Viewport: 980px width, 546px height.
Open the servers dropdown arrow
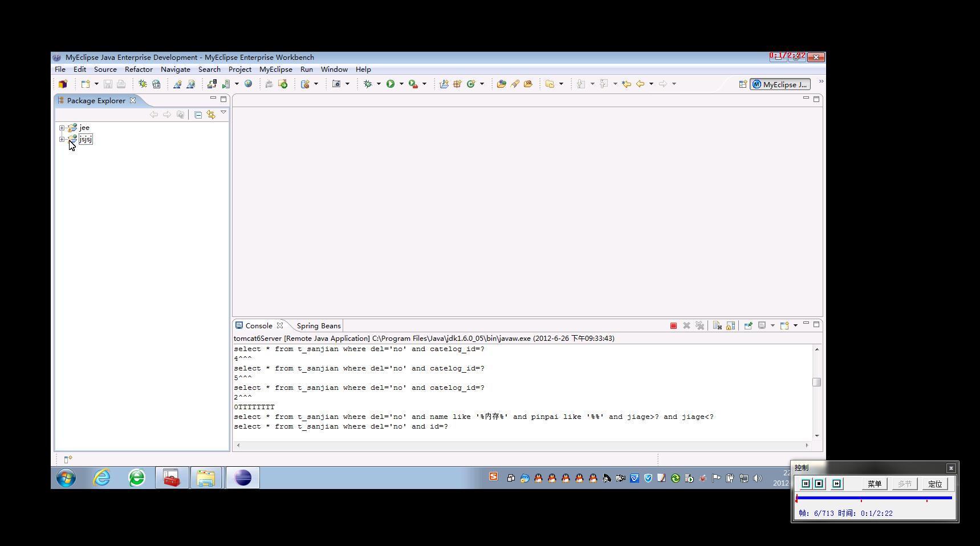pos(237,84)
